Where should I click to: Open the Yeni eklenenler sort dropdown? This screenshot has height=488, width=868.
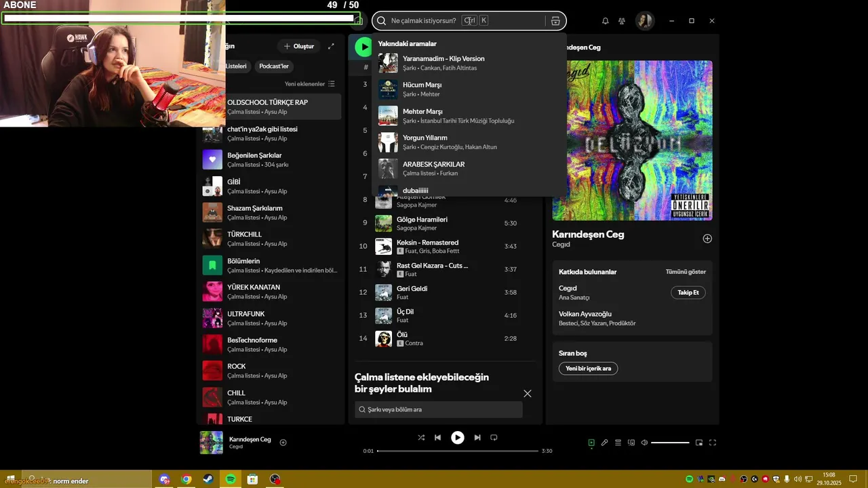(x=310, y=84)
